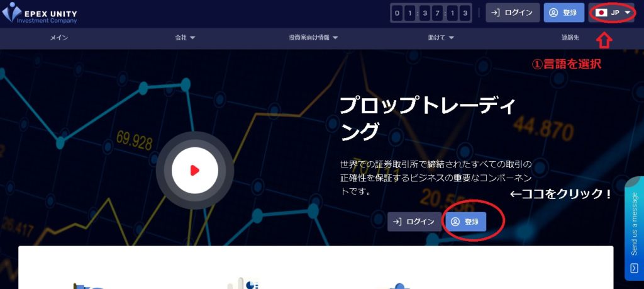Click the chevron icon on message tab
Viewport: 644px width, 289px height.
[x=634, y=268]
